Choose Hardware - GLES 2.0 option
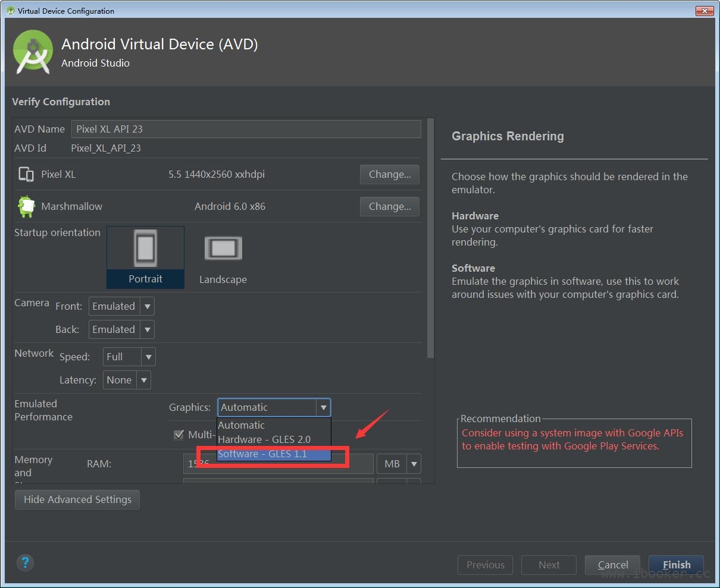 [274, 439]
